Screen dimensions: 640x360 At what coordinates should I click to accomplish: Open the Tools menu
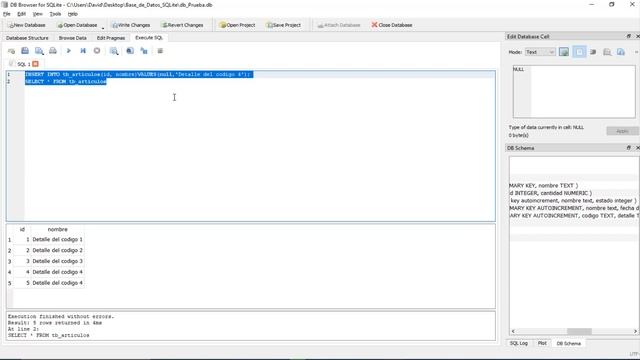point(55,14)
